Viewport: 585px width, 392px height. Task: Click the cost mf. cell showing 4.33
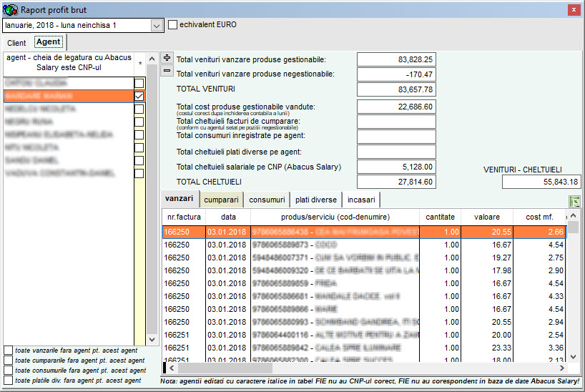540,296
